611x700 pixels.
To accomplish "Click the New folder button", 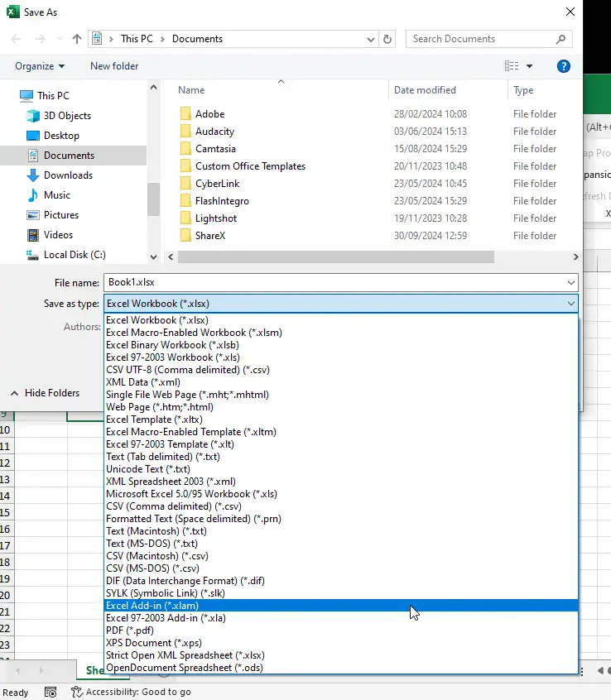I will 114,66.
